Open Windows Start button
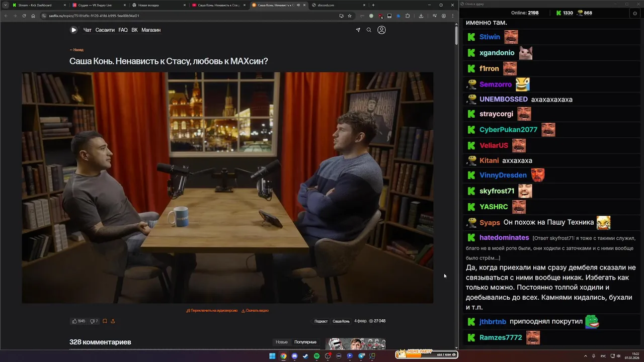 tap(272, 356)
